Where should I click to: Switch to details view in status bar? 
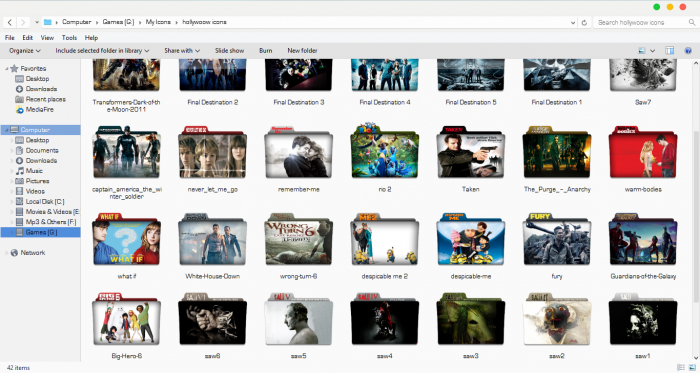tap(681, 368)
